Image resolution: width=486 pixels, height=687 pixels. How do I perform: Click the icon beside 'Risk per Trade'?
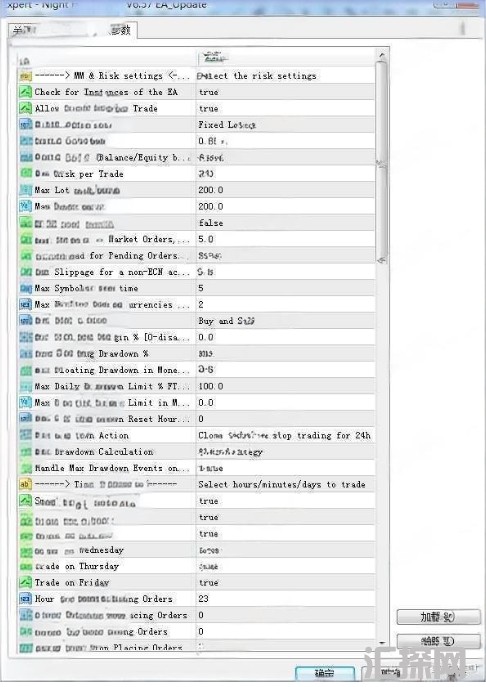point(25,174)
